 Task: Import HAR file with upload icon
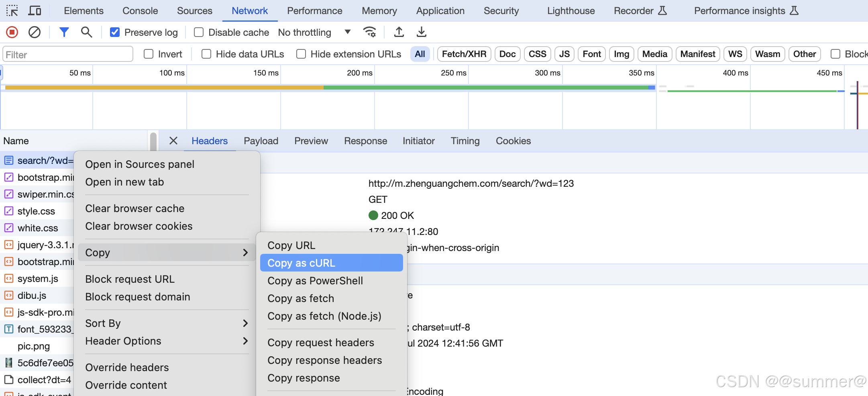coord(399,32)
